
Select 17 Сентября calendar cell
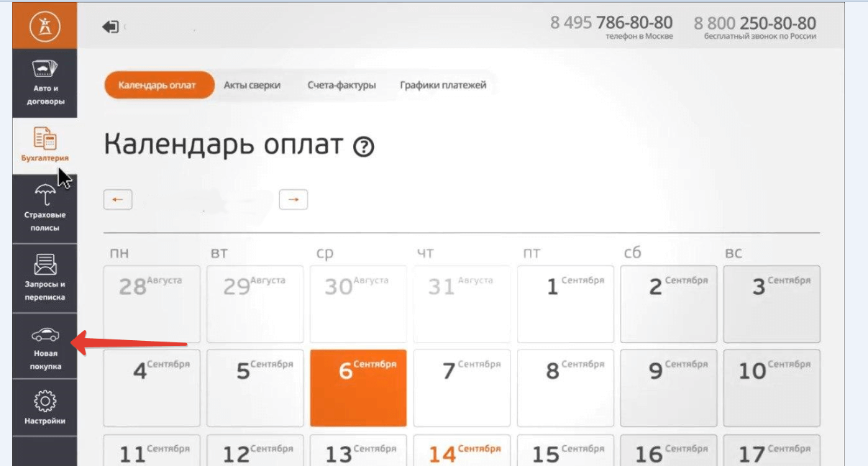pyautogui.click(x=772, y=450)
